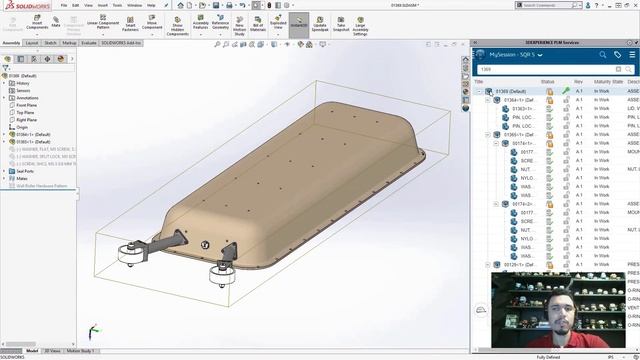640x360 pixels.
Task: Click Smart Fasteners in the ribbon
Action: [x=130, y=24]
